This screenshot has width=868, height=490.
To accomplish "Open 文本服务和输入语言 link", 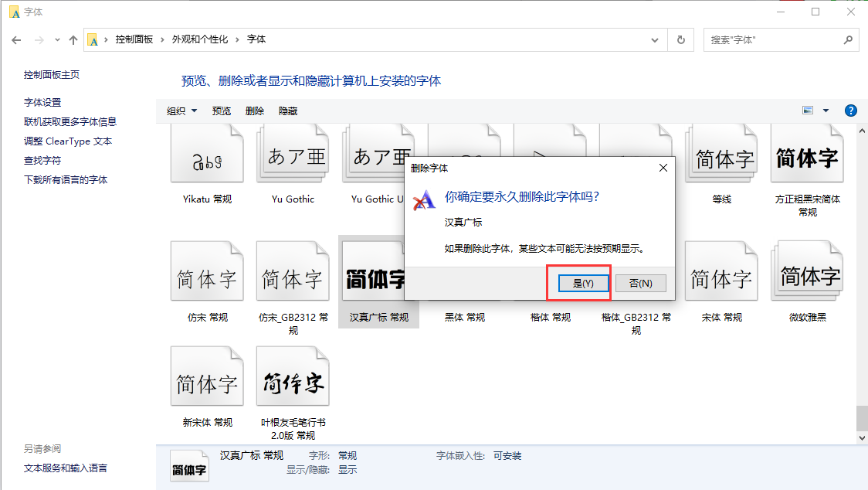I will 66,468.
